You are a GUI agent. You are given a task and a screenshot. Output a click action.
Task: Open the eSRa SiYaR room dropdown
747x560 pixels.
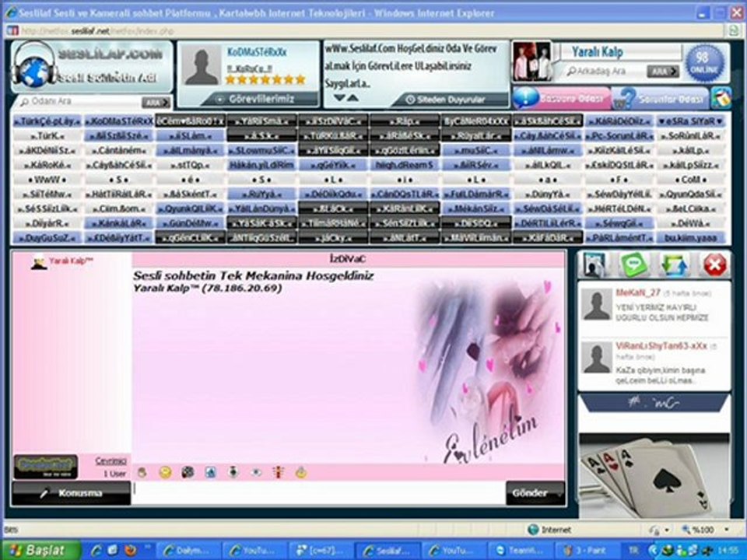coord(691,121)
